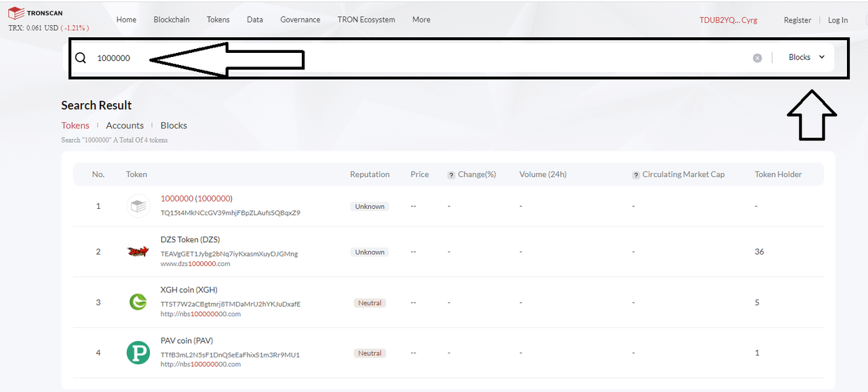868x392 pixels.
Task: Click the Unknown reputation badge for 1000000
Action: click(370, 206)
